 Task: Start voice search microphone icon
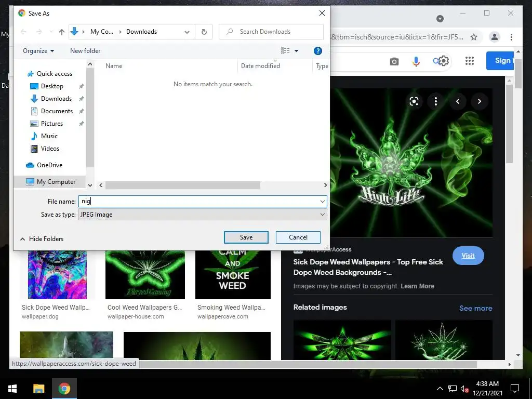click(416, 61)
